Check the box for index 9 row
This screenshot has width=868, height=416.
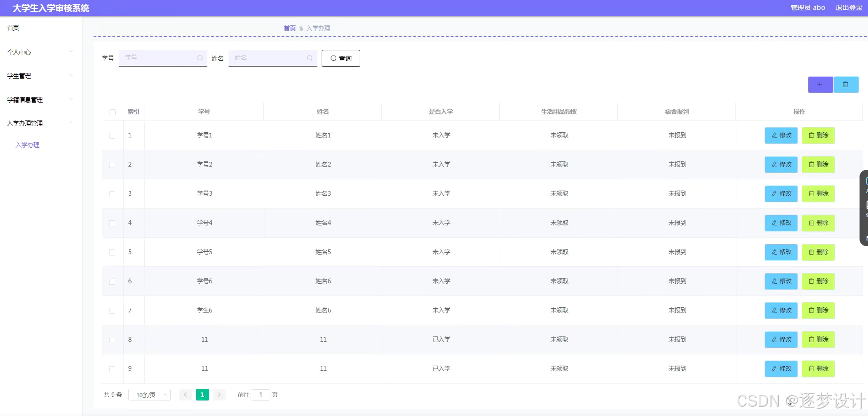[x=112, y=369]
